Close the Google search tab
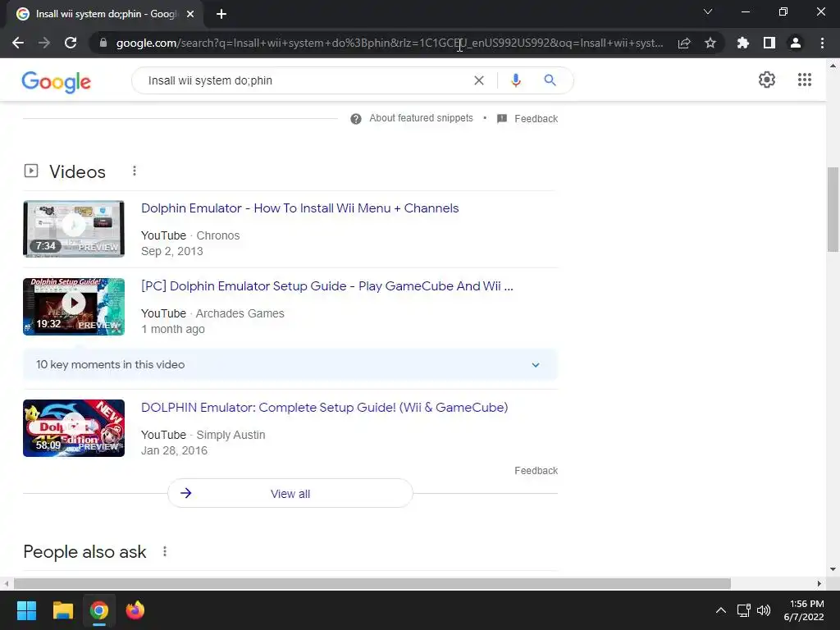 [x=190, y=14]
